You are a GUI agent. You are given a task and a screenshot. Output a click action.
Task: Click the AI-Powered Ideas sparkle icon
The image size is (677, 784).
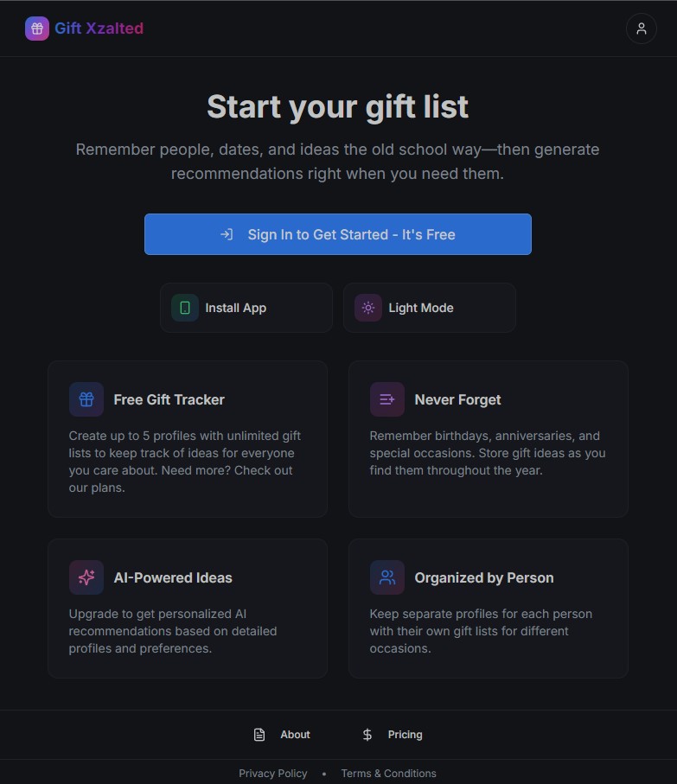(86, 577)
